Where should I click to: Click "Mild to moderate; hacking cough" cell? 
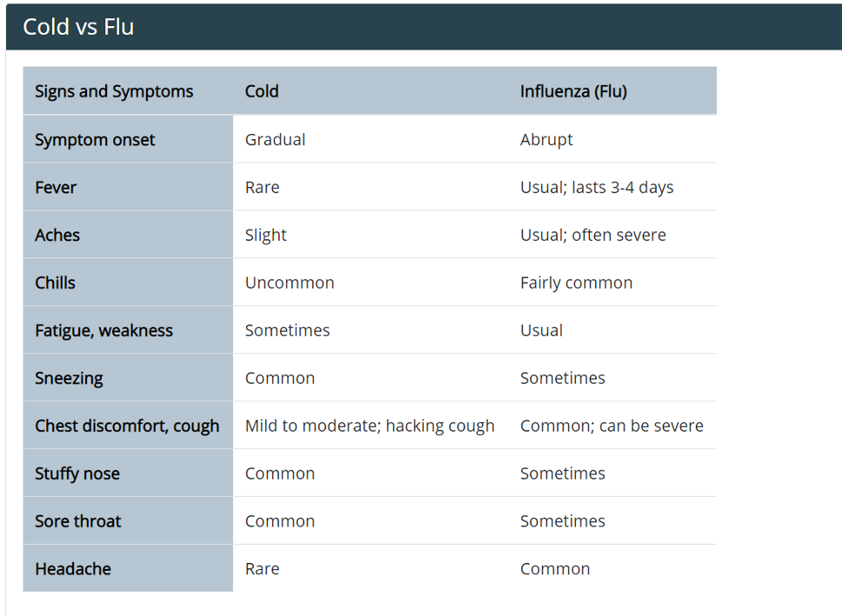pos(370,426)
